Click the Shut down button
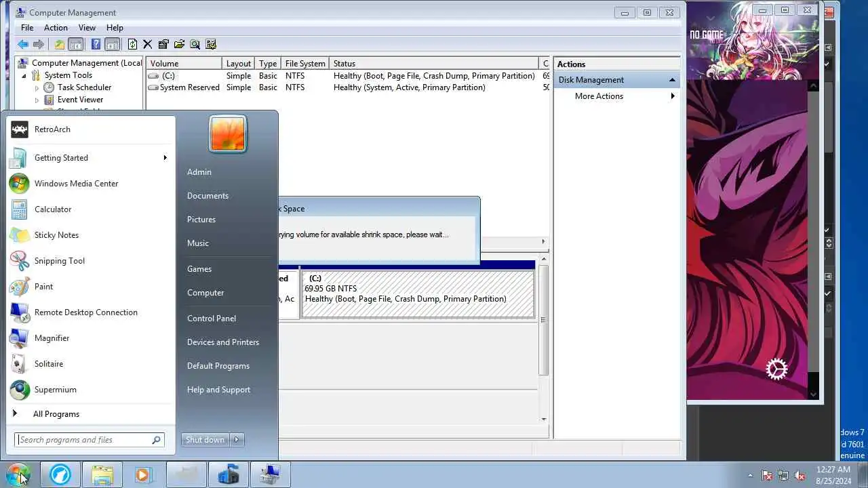The width and height of the screenshot is (868, 488). (x=205, y=440)
